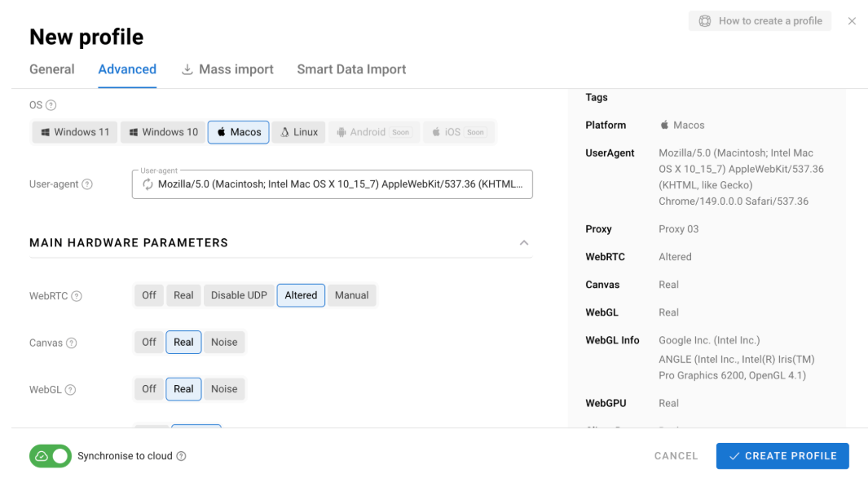The width and height of the screenshot is (868, 487).
Task: Click the Google Inc. (Intel Inc.) text
Action: pos(709,340)
